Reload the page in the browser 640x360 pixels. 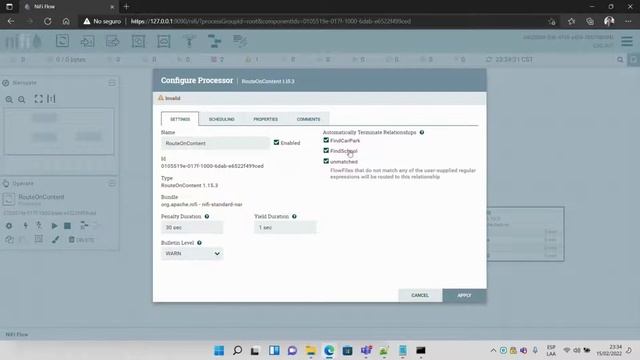tap(48, 21)
